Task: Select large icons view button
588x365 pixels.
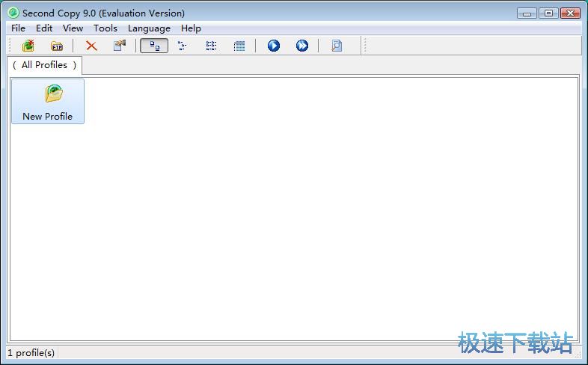Action: pos(154,46)
